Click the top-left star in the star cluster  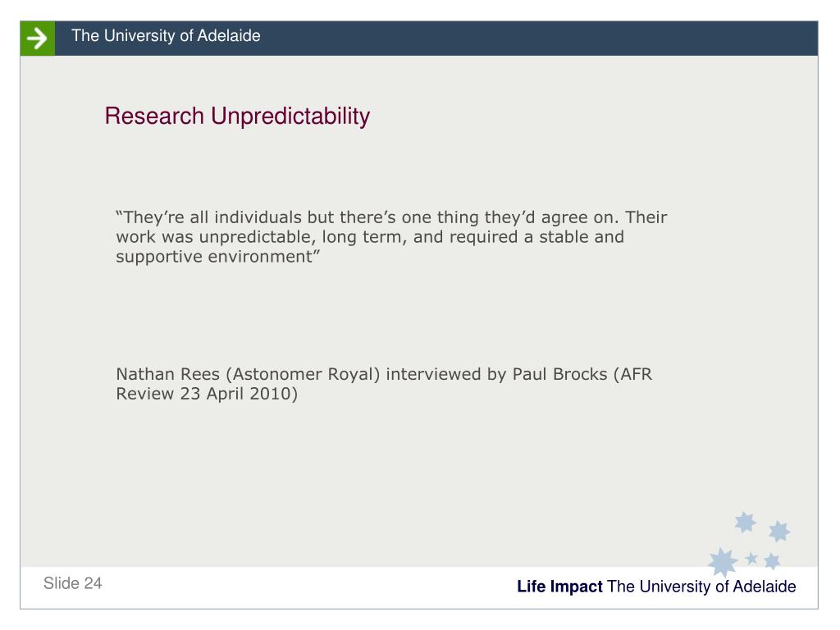click(x=745, y=522)
